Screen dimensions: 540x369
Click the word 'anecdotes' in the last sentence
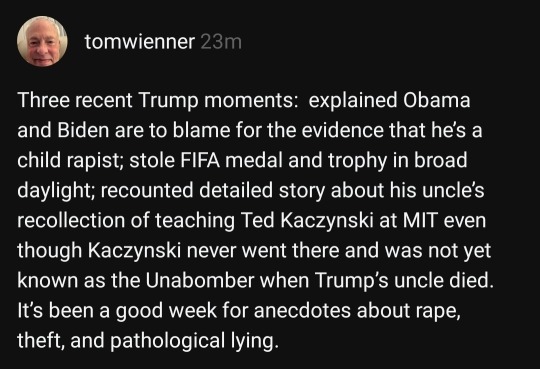pyautogui.click(x=302, y=311)
